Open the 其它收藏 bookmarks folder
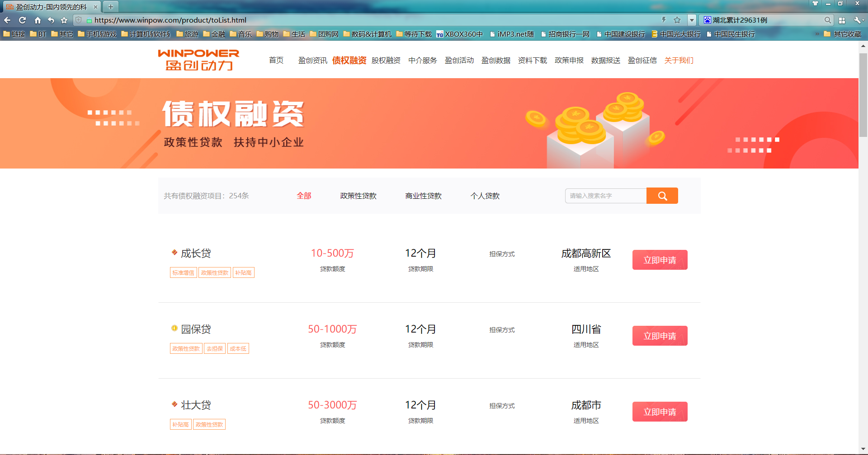Screen dimensions: 868x455 click(843, 34)
